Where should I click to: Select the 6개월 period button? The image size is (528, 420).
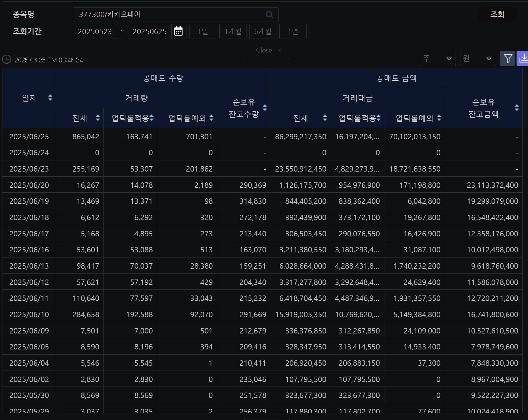tap(262, 31)
